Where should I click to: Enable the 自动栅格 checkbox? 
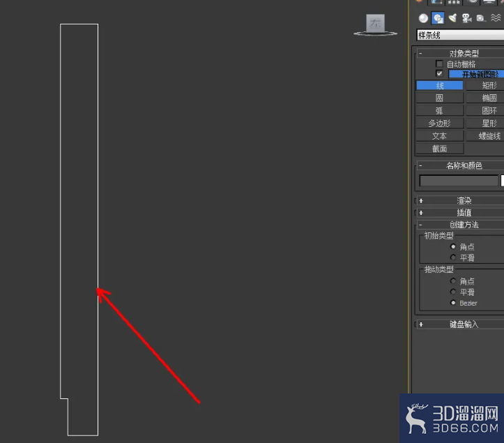pos(439,63)
